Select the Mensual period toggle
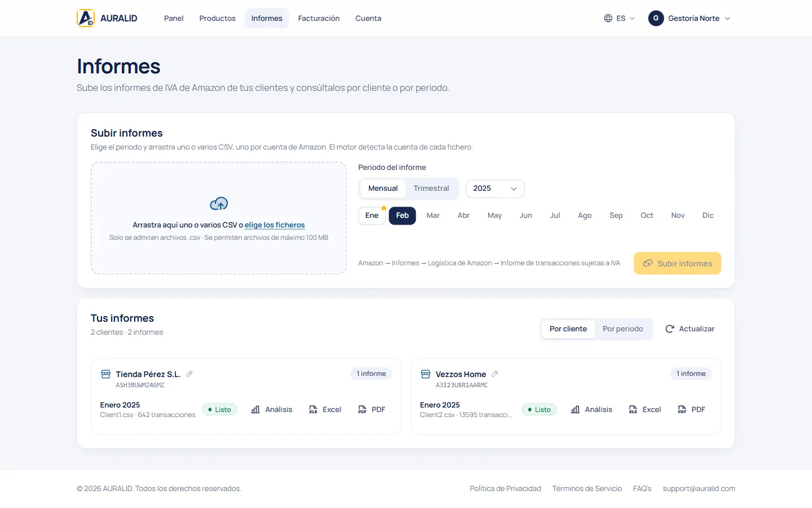Screen dimensions: 812x508 (383, 189)
